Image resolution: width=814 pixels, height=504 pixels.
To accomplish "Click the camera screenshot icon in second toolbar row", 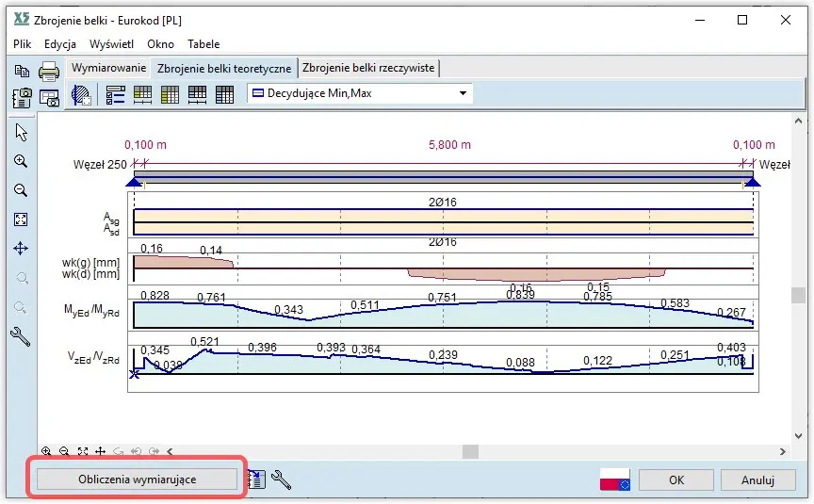I will [x=22, y=95].
